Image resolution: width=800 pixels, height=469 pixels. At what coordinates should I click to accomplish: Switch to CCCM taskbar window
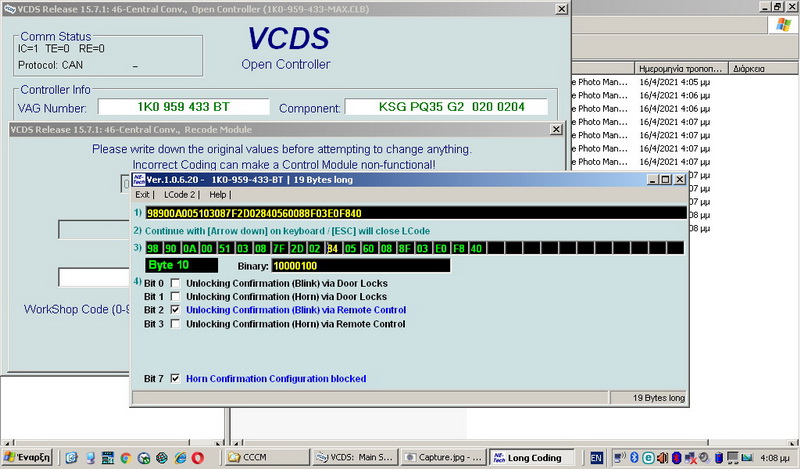point(267,457)
